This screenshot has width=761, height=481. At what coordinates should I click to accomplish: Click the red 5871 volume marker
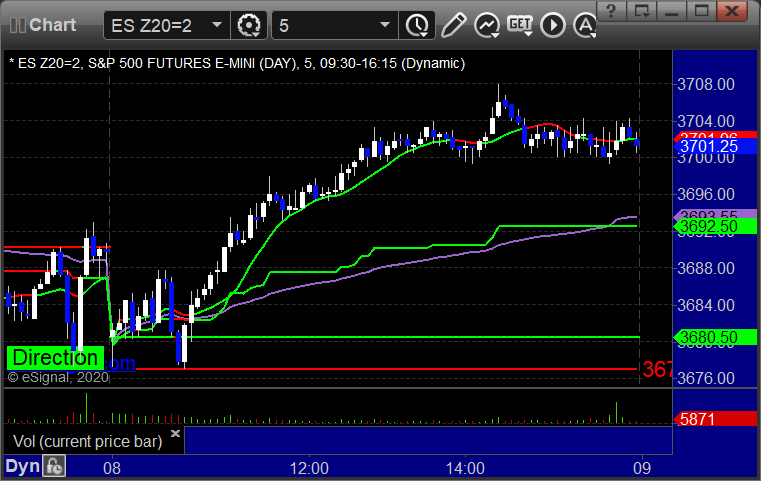tap(715, 419)
